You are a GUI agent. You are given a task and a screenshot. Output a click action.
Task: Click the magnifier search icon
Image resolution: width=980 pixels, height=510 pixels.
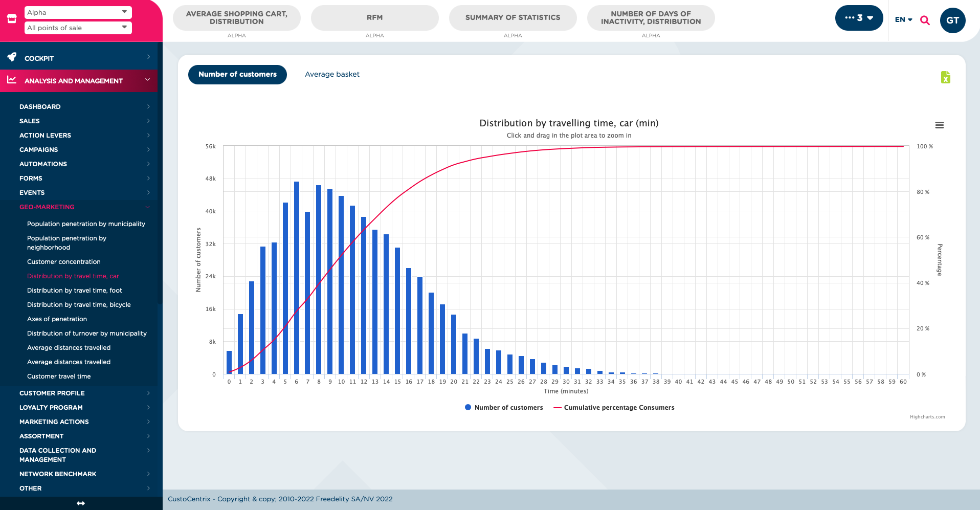[x=925, y=20]
